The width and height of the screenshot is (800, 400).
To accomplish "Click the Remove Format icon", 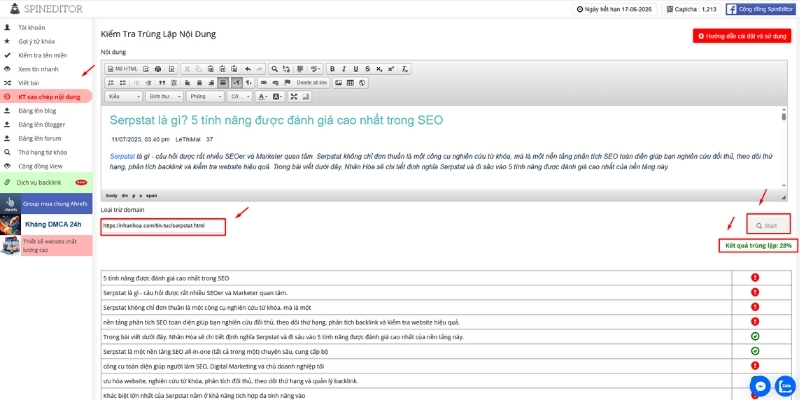I will point(405,69).
